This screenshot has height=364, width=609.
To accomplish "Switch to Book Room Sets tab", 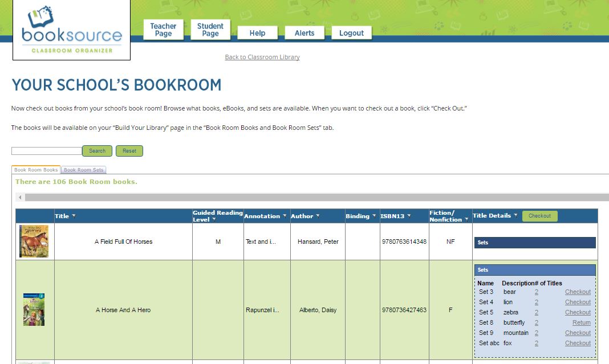I will pos(83,170).
